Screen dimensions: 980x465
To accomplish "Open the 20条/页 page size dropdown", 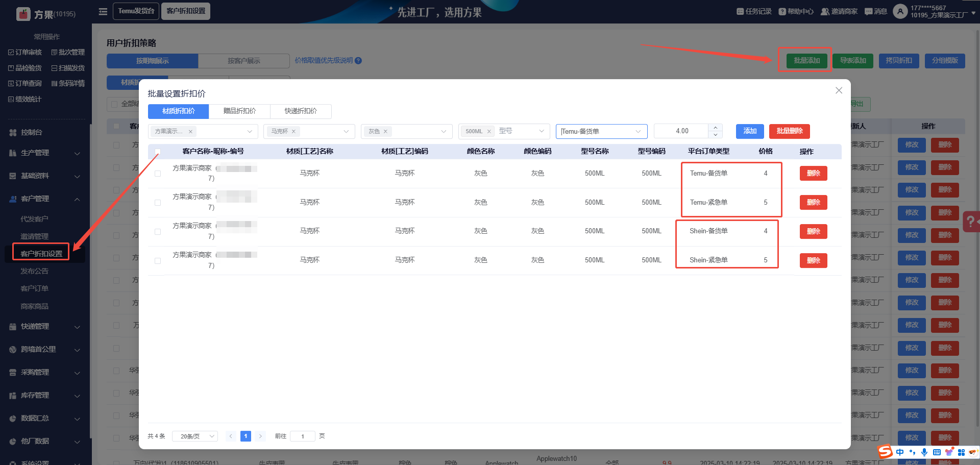I will point(195,436).
